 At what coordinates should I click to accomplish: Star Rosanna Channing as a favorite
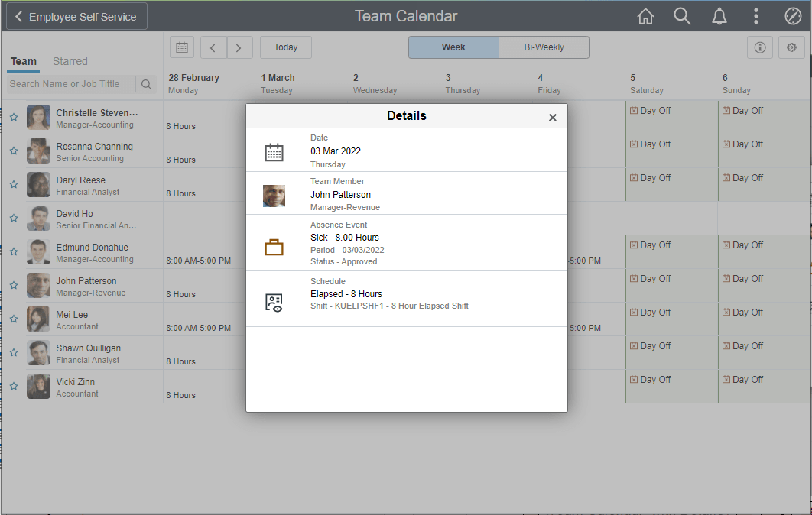[x=14, y=151]
